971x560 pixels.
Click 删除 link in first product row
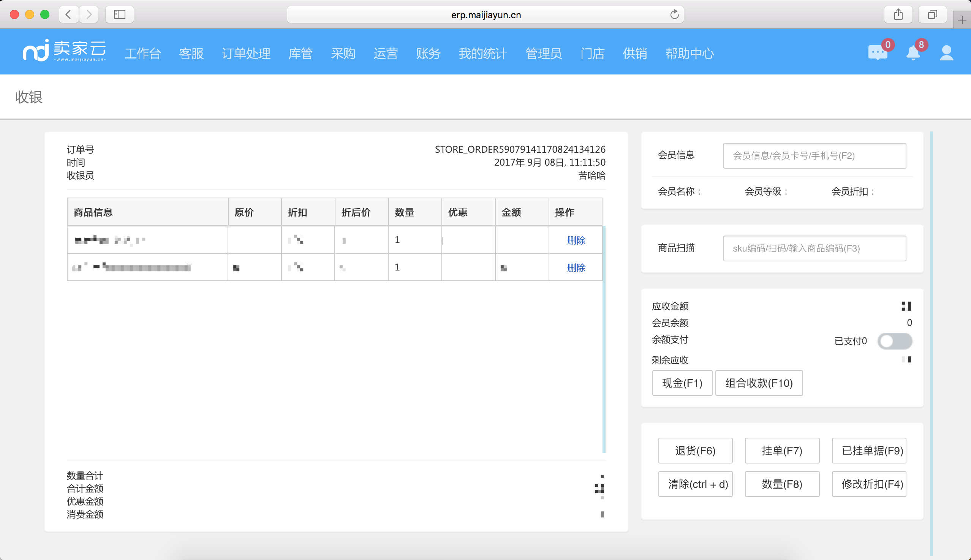(576, 240)
